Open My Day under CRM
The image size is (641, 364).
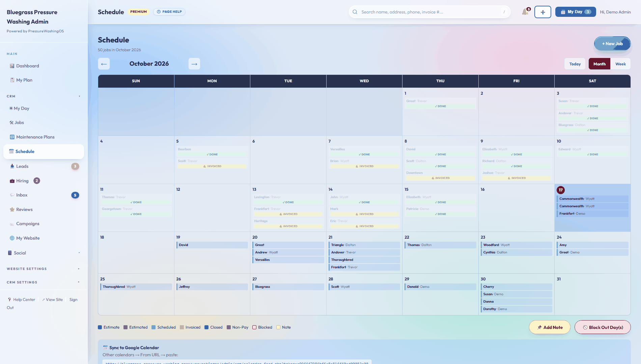[44, 108]
